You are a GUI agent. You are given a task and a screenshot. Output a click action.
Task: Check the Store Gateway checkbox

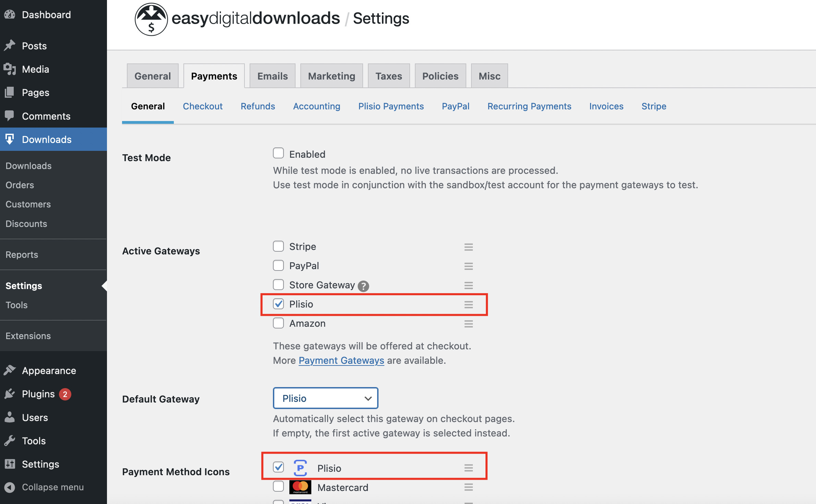point(278,285)
